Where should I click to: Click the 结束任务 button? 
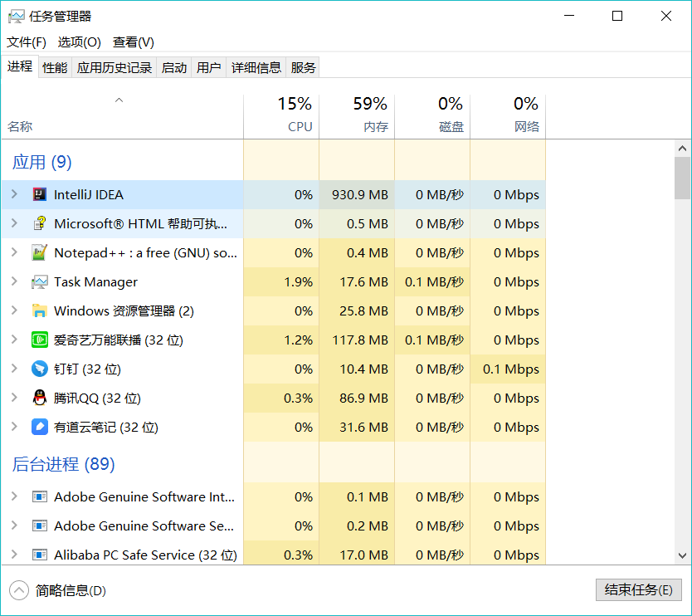(638, 590)
